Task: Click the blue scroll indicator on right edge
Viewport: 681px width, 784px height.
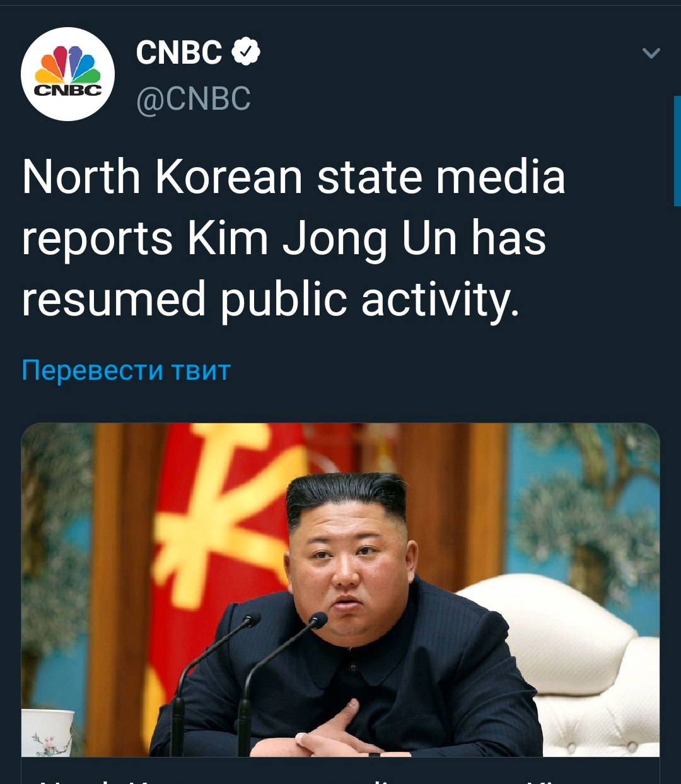Action: 677,151
